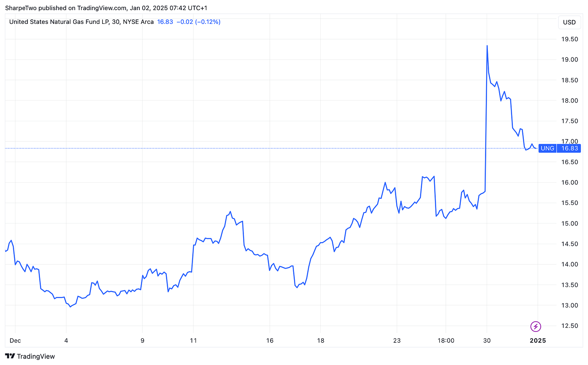This screenshot has width=588, height=365.
Task: Click the USD currency button
Action: [x=569, y=22]
